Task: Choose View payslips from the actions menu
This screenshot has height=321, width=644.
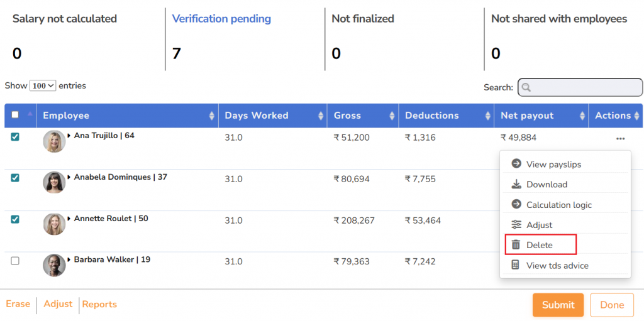Action: coord(553,165)
